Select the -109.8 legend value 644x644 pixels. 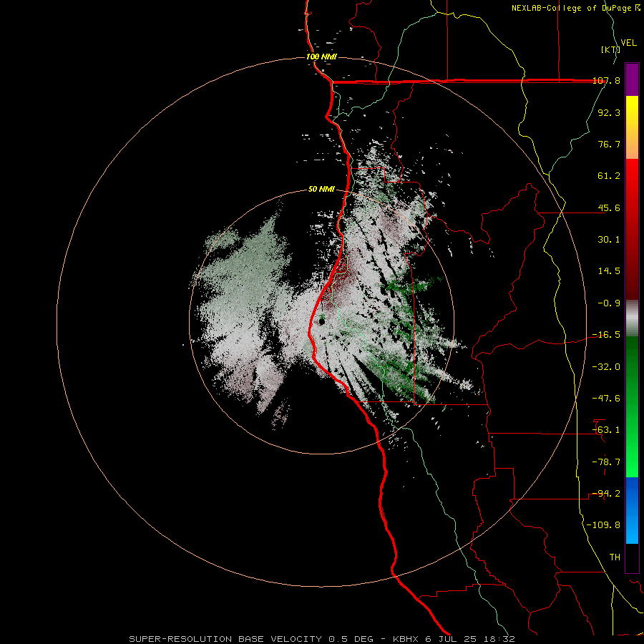tap(603, 525)
